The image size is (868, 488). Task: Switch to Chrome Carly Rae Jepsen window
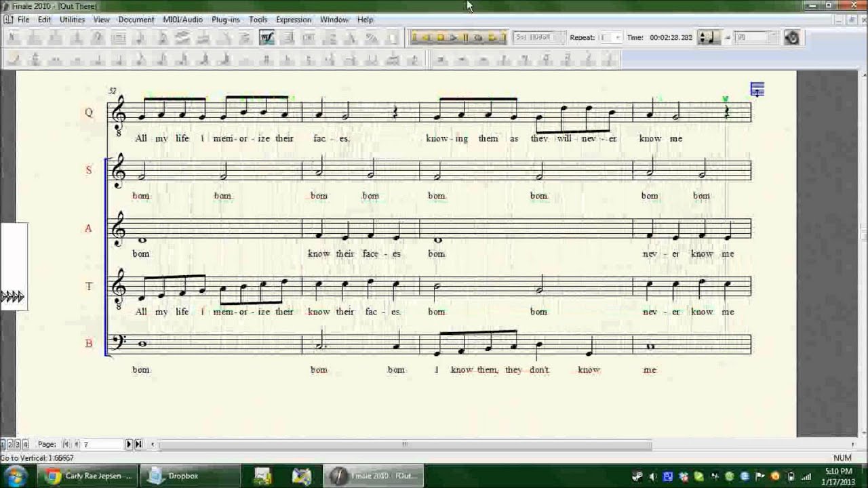coord(88,476)
